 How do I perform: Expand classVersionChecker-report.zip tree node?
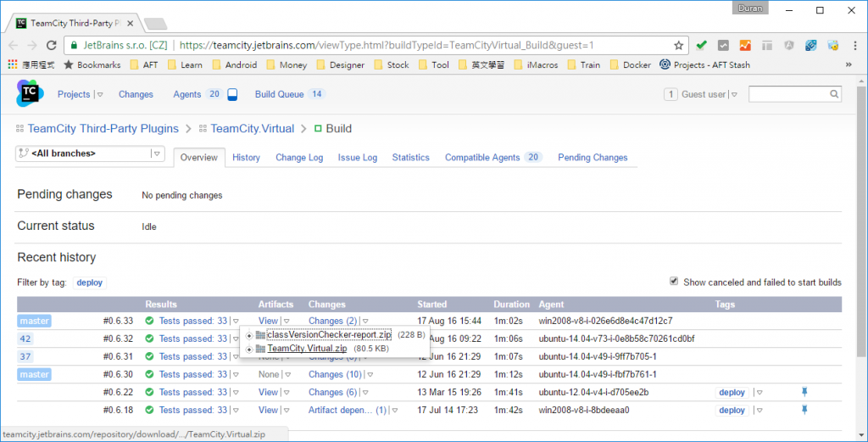[x=249, y=336]
